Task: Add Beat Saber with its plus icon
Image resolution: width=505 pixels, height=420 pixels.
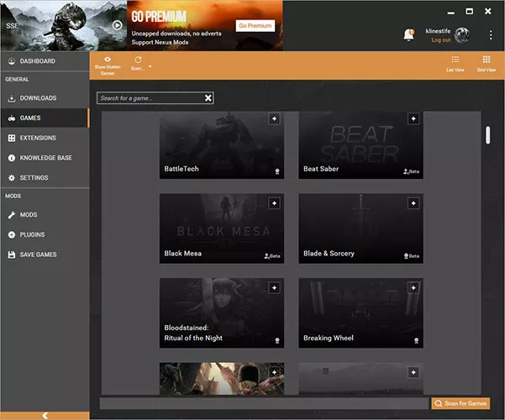Action: coord(413,118)
